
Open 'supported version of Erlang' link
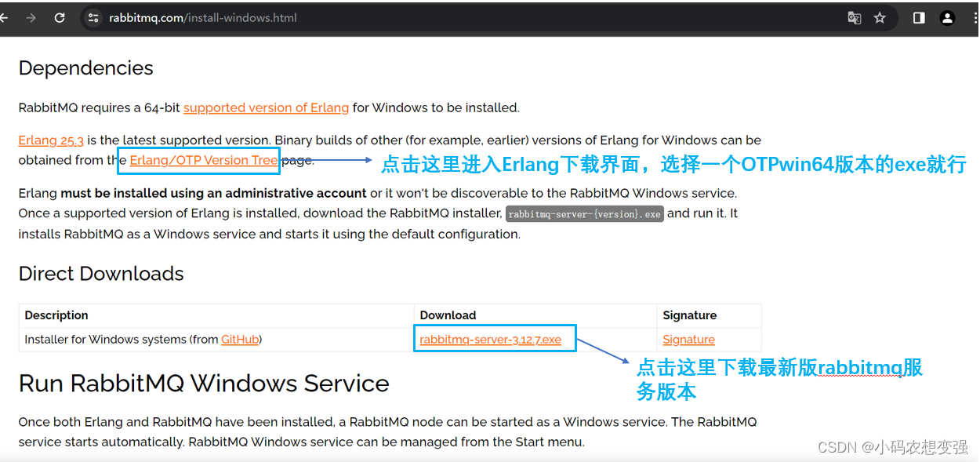(x=266, y=107)
